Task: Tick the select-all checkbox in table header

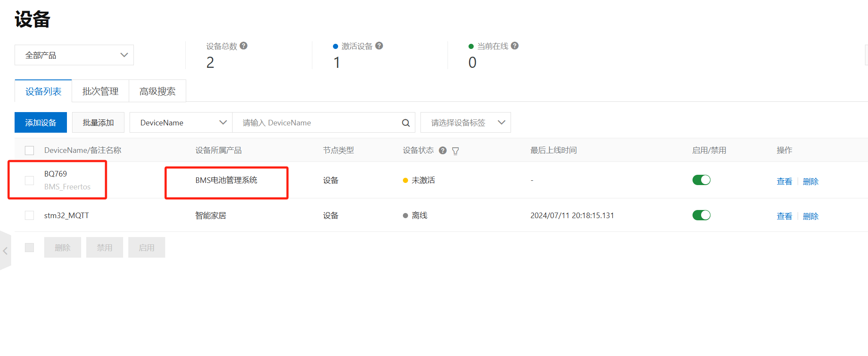Action: [29, 150]
